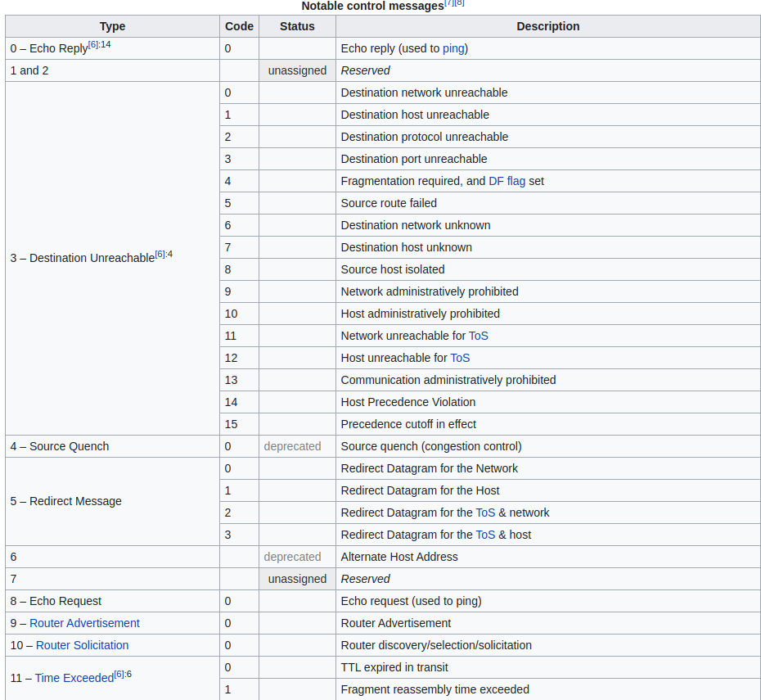Follow the DF flag link

[507, 181]
